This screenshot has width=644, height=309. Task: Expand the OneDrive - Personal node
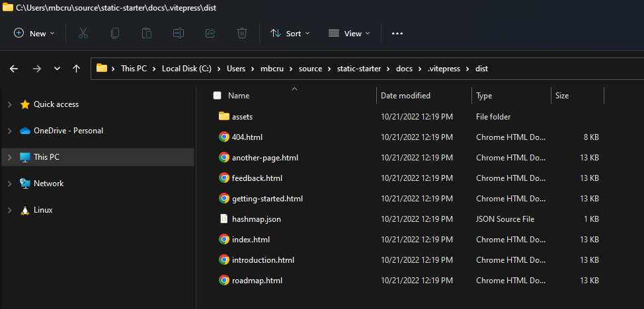point(9,131)
